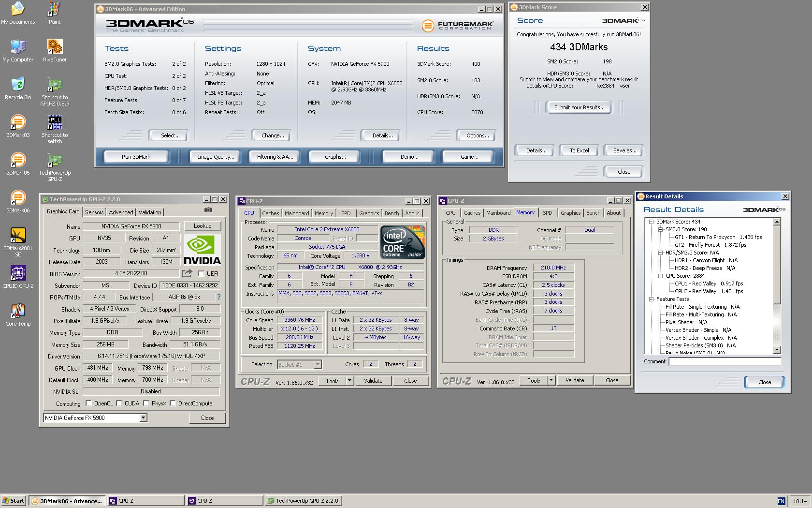Switch to TechPowerUp GPU-Z taskbar item

pyautogui.click(x=304, y=501)
